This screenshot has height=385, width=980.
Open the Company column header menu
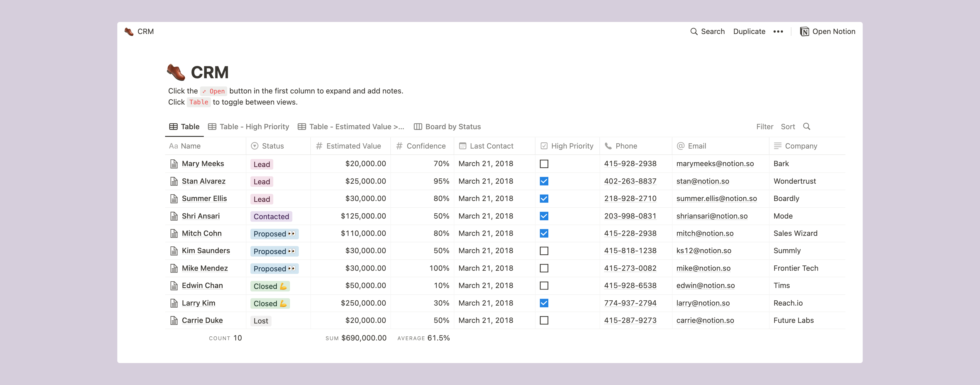coord(807,146)
